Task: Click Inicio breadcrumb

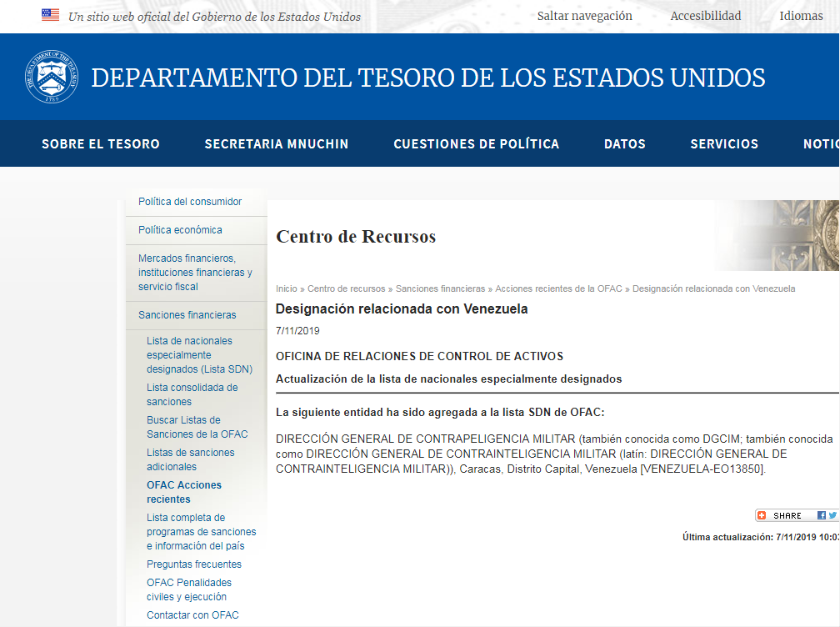Action: click(286, 288)
